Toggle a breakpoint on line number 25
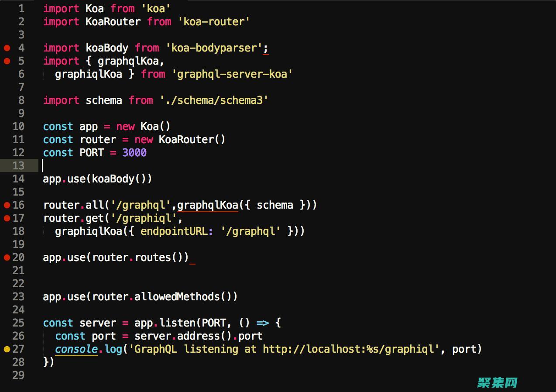Screen dimensions: 556x392 point(18,323)
